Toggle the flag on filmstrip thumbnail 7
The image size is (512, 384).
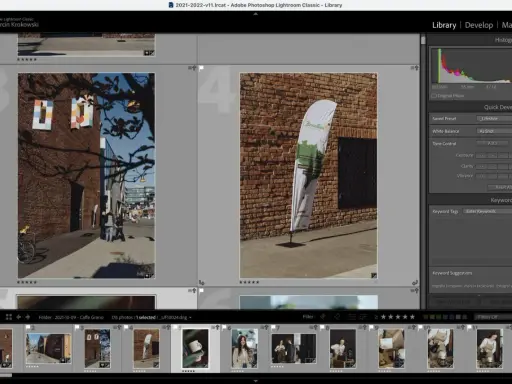pyautogui.click(x=273, y=327)
